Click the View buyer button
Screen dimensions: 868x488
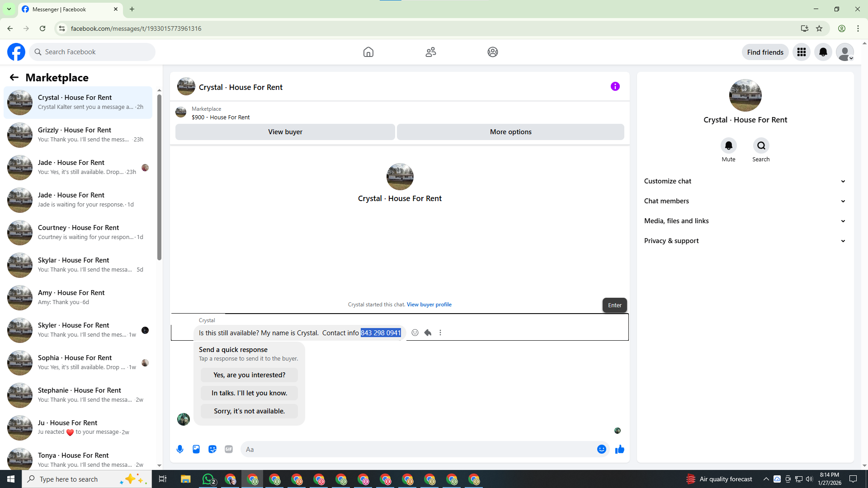285,132
